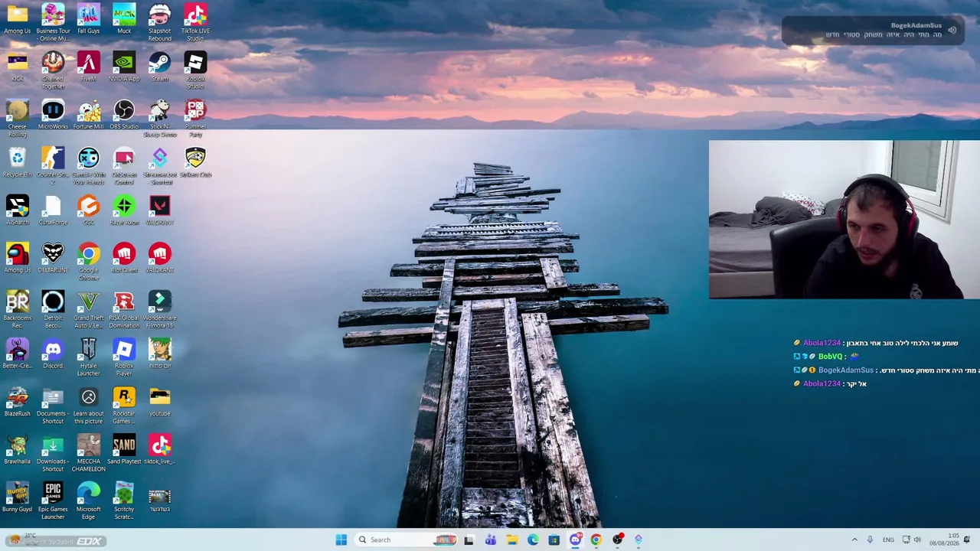The height and width of the screenshot is (551, 980).
Task: Open the Riot Client shortcut
Action: pyautogui.click(x=124, y=259)
